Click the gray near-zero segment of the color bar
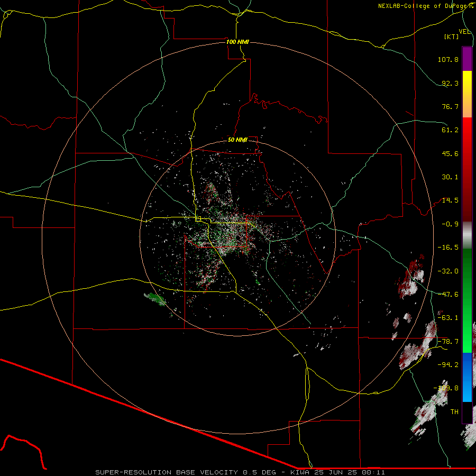Screen dimensions: 476x476 click(467, 235)
